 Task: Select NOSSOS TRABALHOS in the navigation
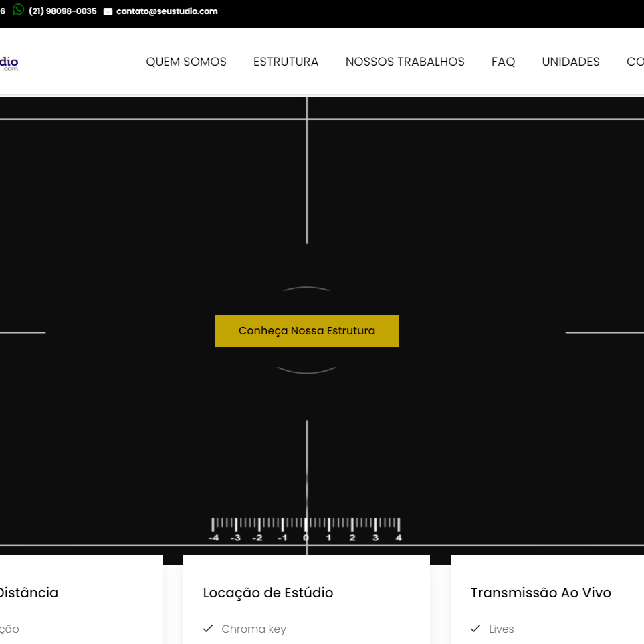pyautogui.click(x=405, y=62)
